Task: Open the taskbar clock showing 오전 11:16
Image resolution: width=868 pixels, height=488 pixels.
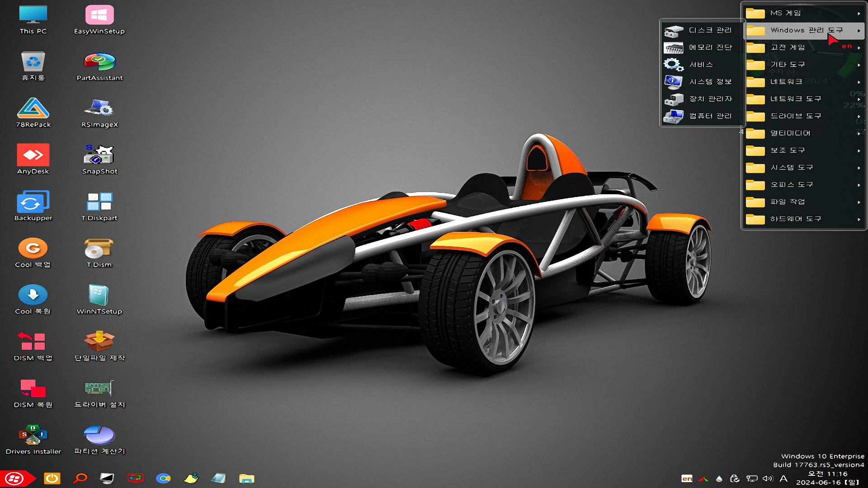Action: pos(828,478)
